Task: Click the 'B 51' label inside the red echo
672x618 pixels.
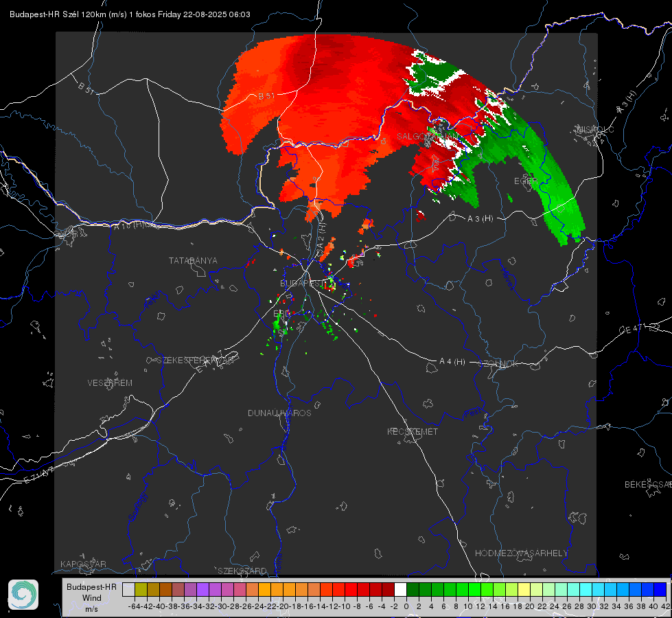Action: (266, 96)
